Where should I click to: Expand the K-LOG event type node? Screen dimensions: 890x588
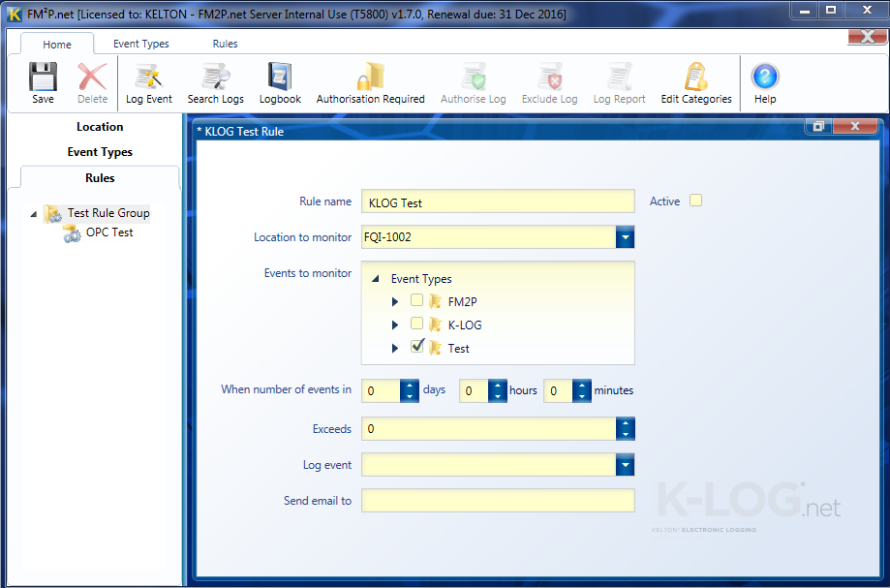pyautogui.click(x=395, y=325)
